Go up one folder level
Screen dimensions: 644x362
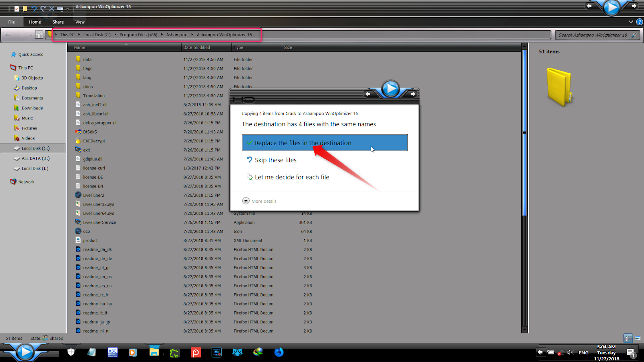point(39,35)
